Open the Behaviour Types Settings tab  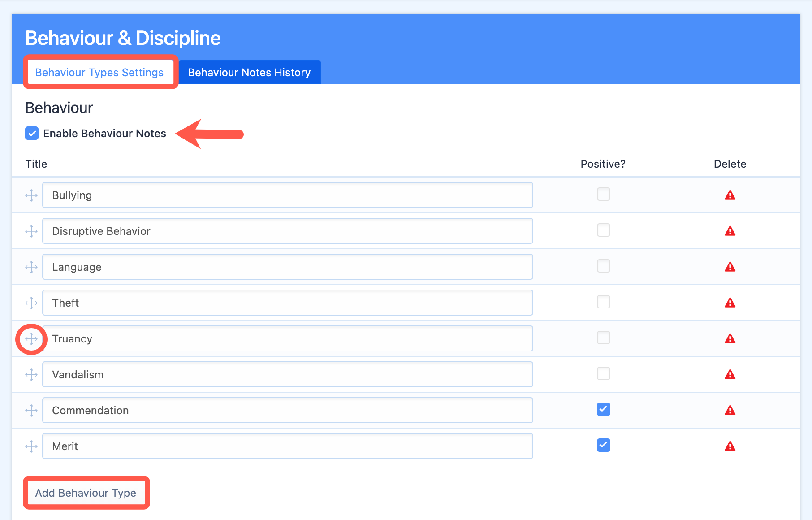[99, 72]
